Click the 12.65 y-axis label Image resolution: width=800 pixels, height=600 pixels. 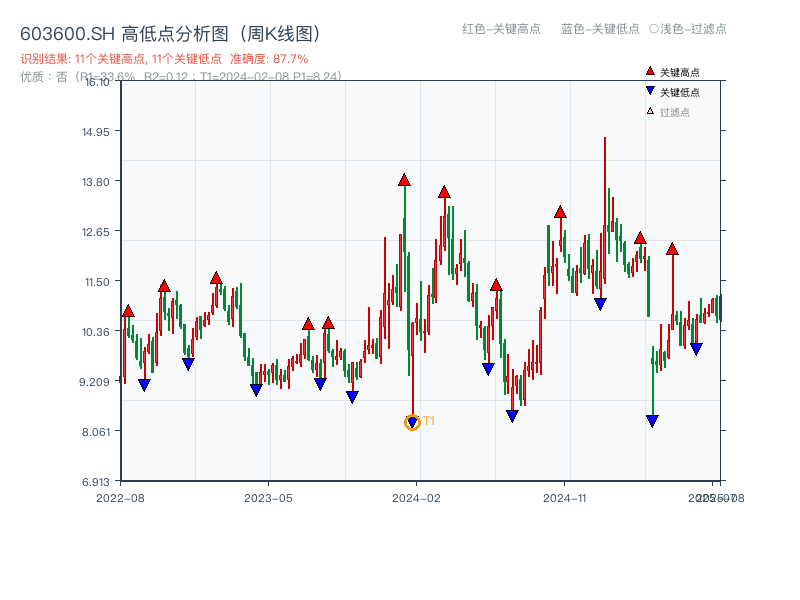95,232
